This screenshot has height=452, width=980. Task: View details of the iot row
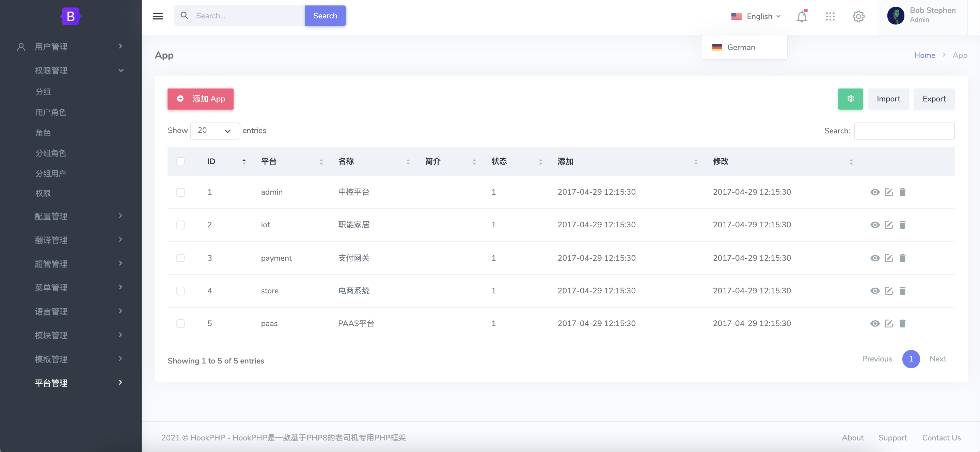(x=875, y=225)
